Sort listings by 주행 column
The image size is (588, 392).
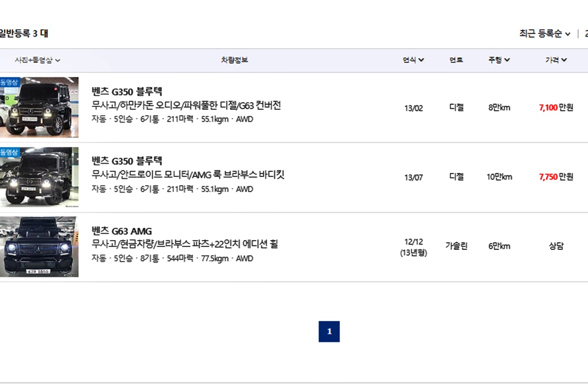[x=499, y=60]
